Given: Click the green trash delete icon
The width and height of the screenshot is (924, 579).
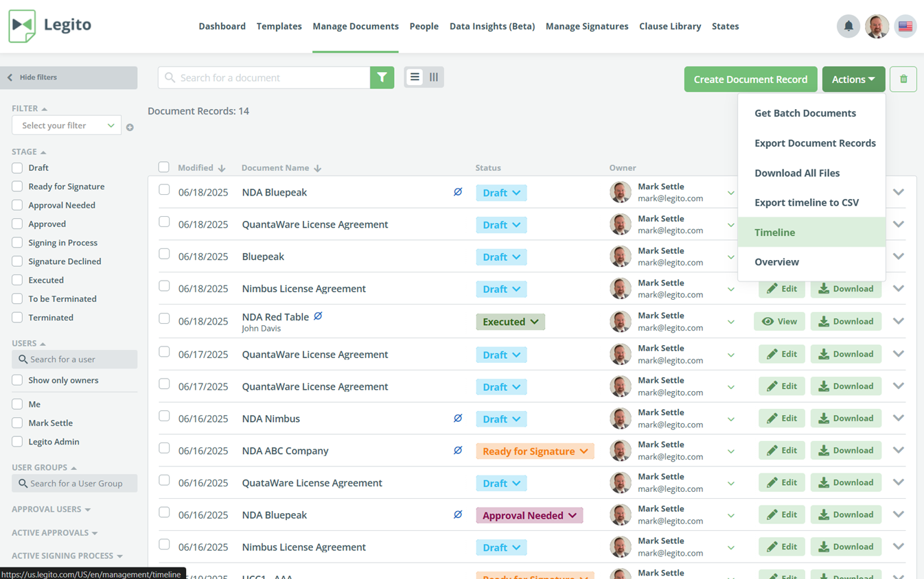Looking at the screenshot, I should 903,79.
